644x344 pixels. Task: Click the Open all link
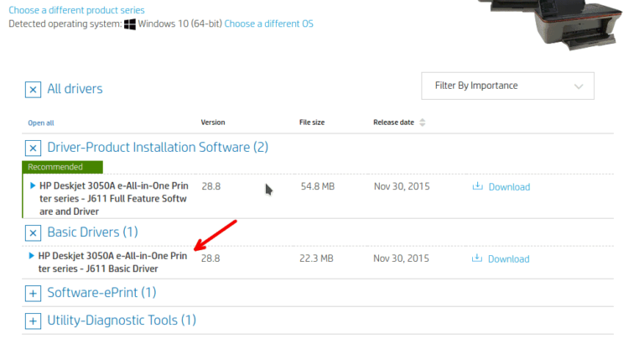pos(41,122)
